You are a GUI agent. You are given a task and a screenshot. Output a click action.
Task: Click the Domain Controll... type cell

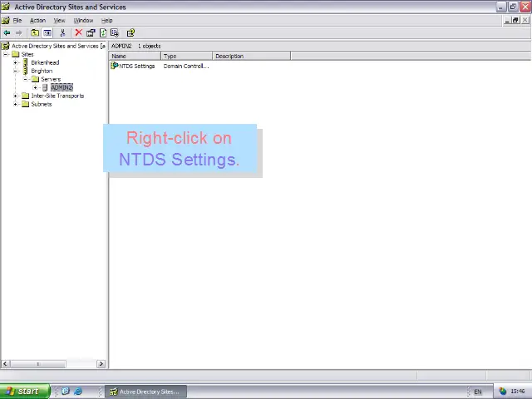tap(186, 66)
